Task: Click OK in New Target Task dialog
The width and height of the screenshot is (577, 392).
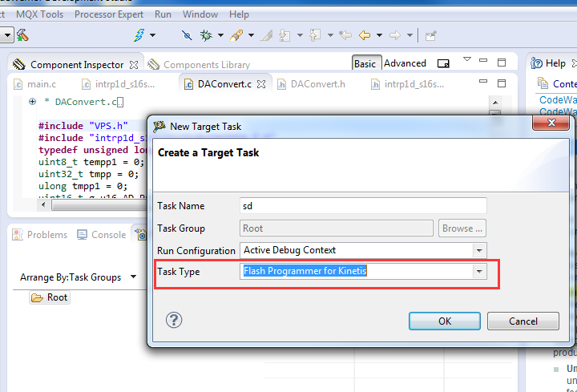Action: click(445, 321)
